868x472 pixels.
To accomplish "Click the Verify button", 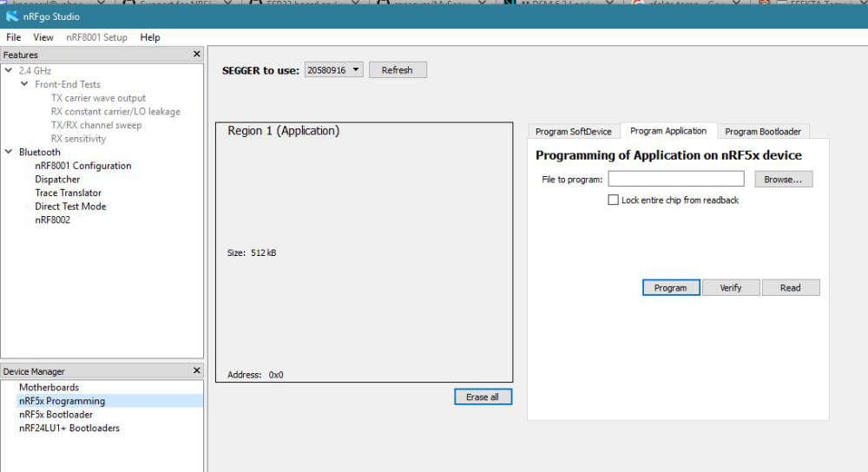I will [730, 288].
